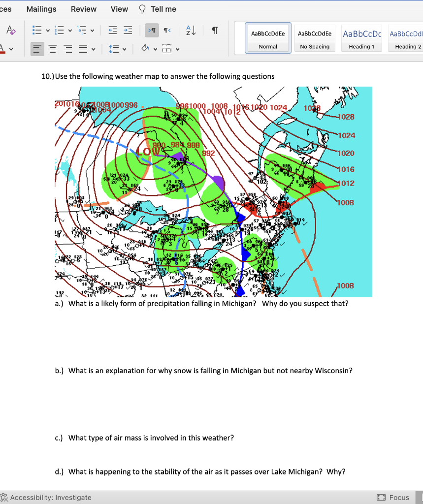Align text left
423x504 pixels.
point(37,49)
